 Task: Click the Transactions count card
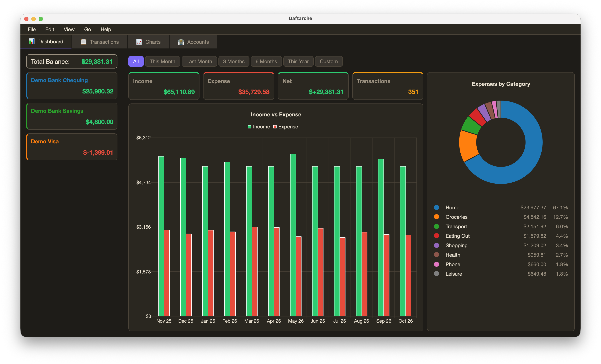pos(388,86)
